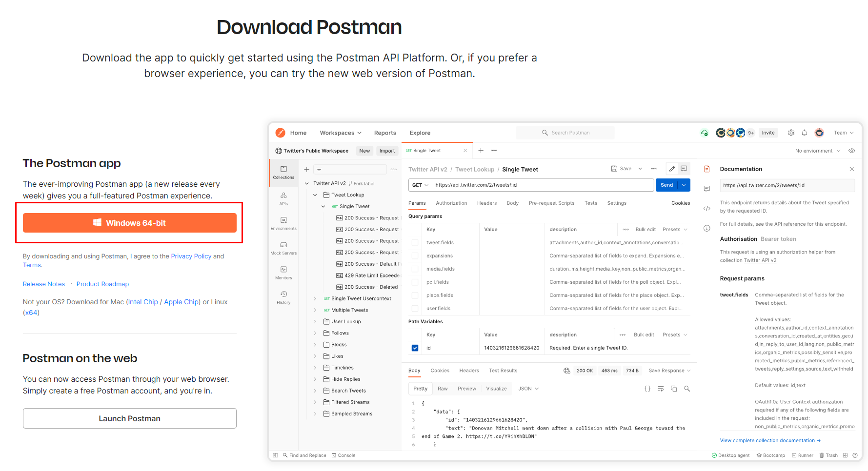Open the Release Notes link
This screenshot has height=471, width=868.
pyautogui.click(x=44, y=284)
